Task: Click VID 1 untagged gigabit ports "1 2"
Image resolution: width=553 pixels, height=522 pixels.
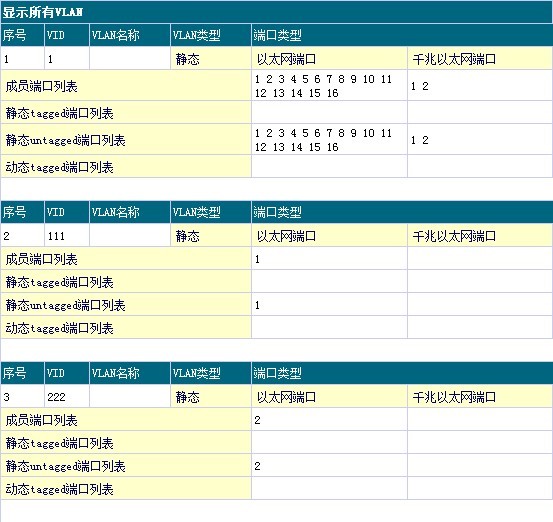Action: tap(420, 140)
